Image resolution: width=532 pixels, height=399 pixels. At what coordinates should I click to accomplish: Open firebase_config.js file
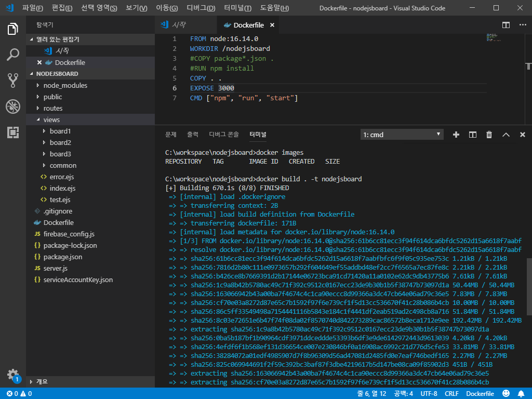point(90,234)
